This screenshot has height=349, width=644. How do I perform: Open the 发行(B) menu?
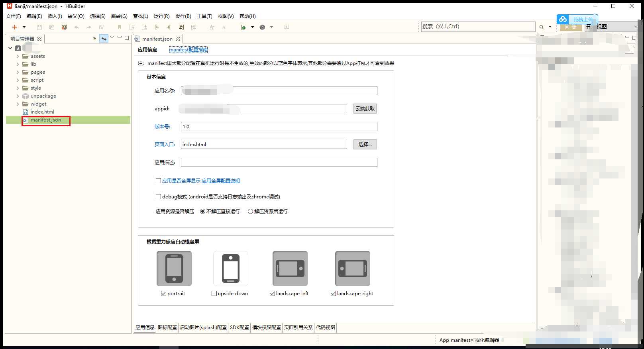click(183, 16)
